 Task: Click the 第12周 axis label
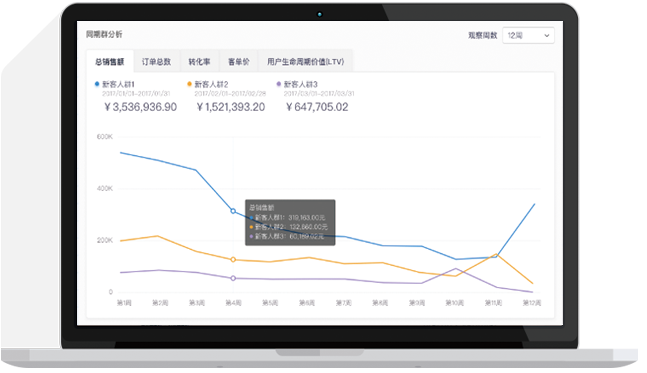532,303
